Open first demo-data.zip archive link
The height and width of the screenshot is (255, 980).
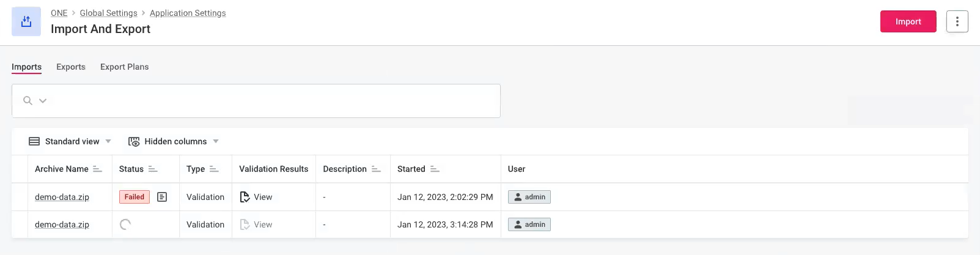62,197
